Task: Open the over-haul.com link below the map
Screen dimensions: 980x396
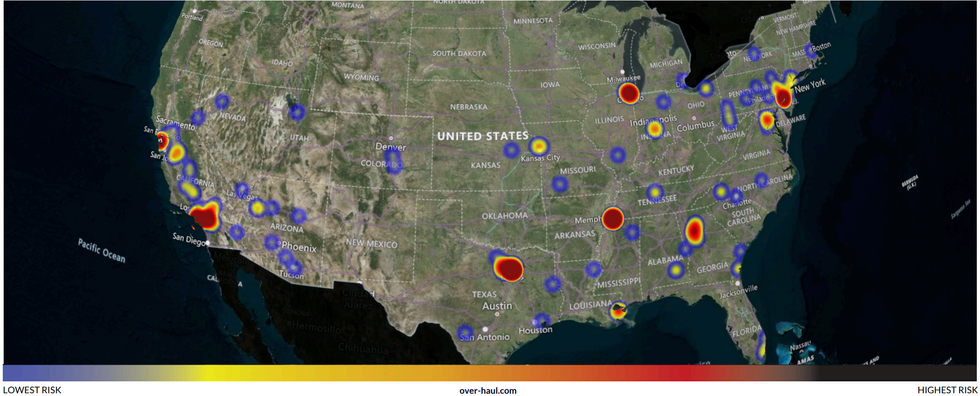Action: (488, 391)
